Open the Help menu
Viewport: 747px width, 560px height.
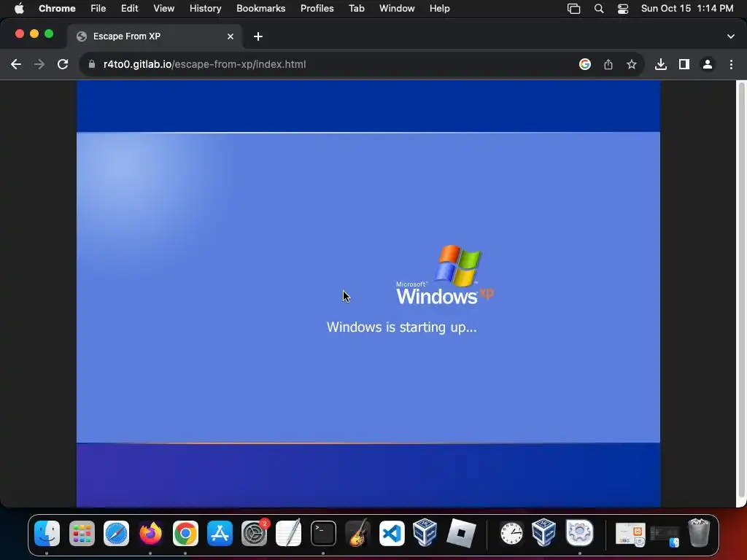point(439,9)
